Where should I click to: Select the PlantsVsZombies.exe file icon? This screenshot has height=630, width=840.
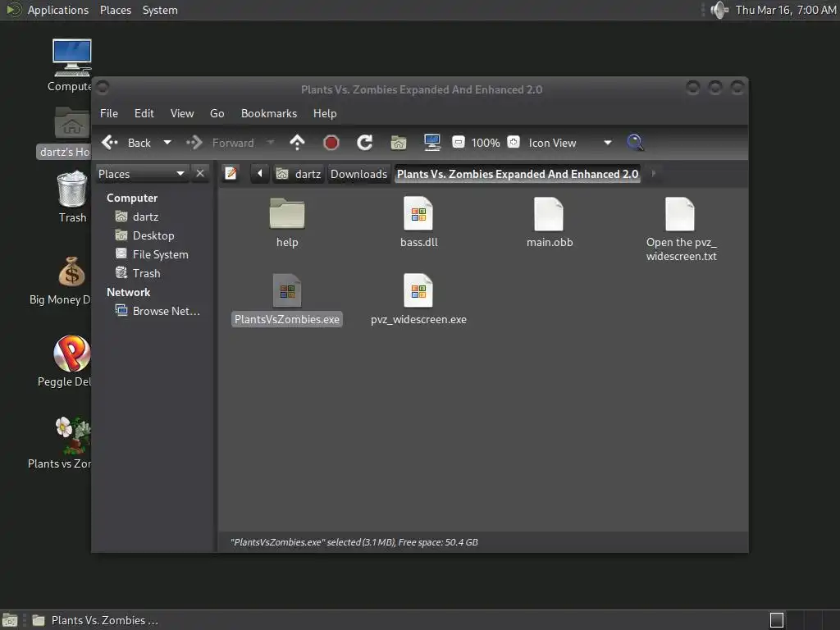point(287,290)
